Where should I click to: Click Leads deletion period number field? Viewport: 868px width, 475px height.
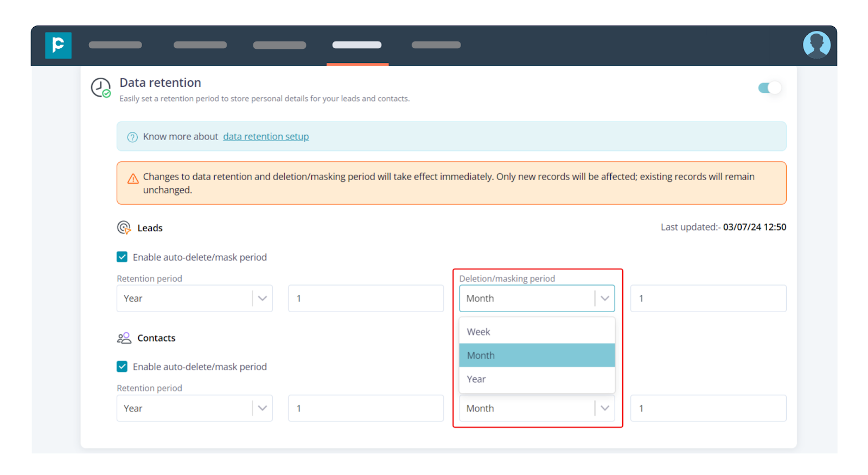click(709, 299)
